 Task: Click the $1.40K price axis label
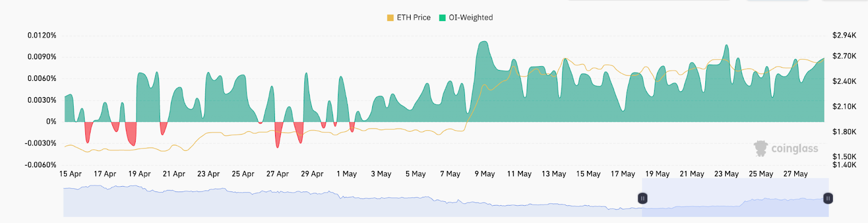[x=844, y=164]
